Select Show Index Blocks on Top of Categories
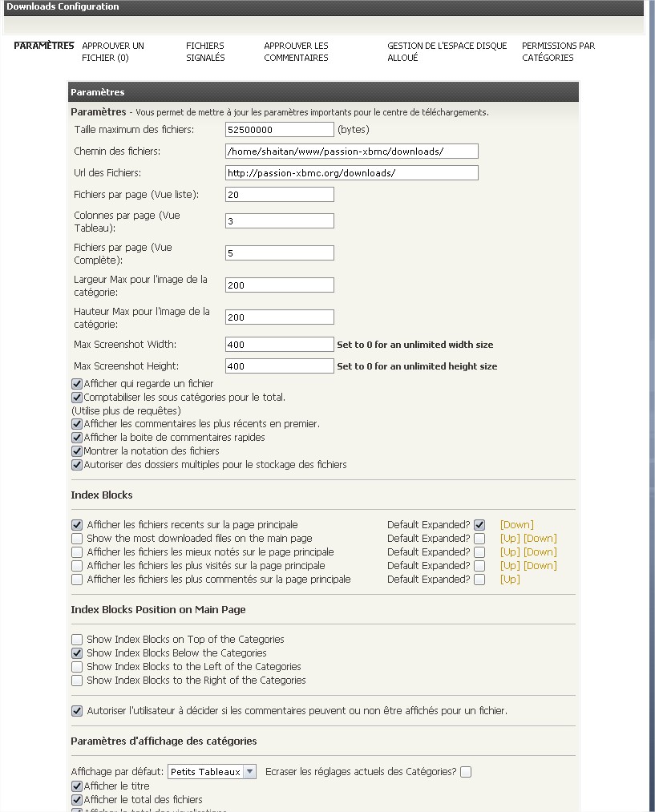 point(77,640)
